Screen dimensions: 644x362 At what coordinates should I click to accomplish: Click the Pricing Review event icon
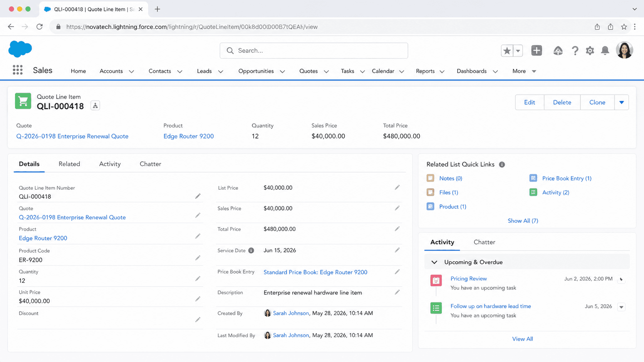coord(436,280)
